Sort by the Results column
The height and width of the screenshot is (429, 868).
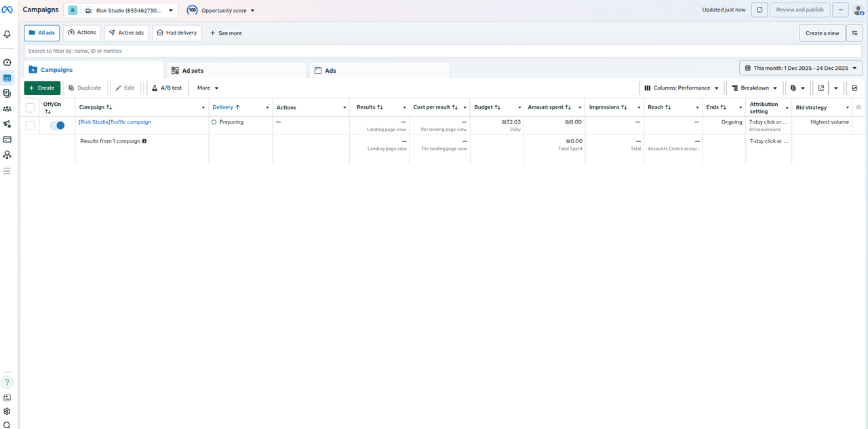click(x=370, y=107)
